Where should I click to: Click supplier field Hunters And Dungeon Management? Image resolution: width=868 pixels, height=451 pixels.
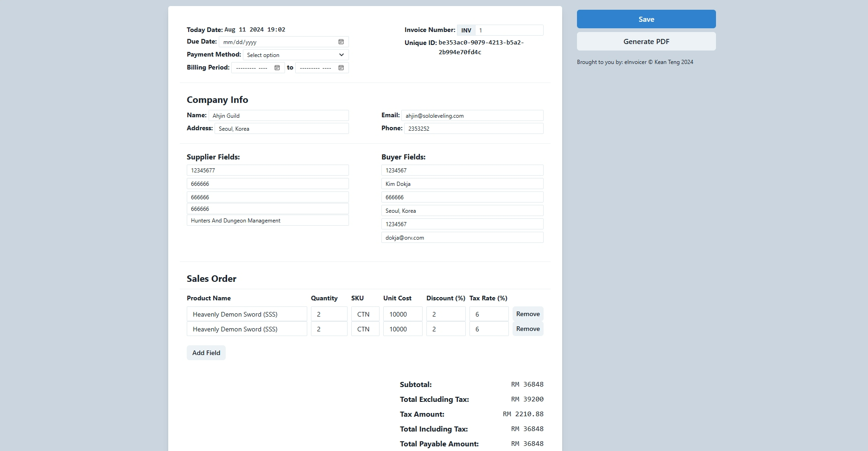tap(268, 220)
